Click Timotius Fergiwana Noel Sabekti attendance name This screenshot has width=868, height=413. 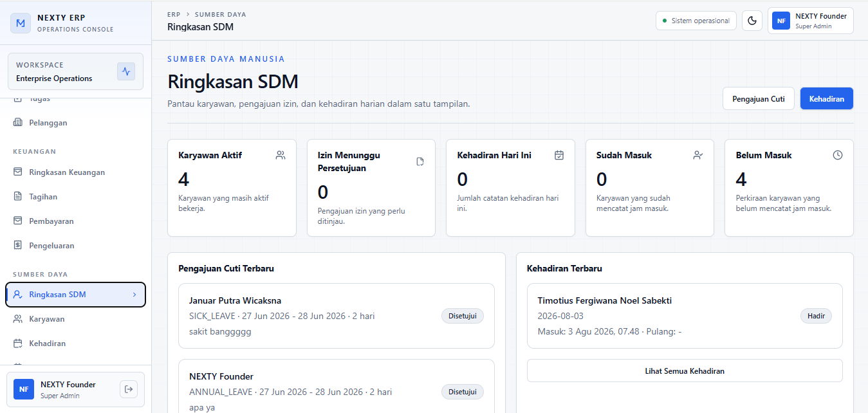tap(605, 300)
